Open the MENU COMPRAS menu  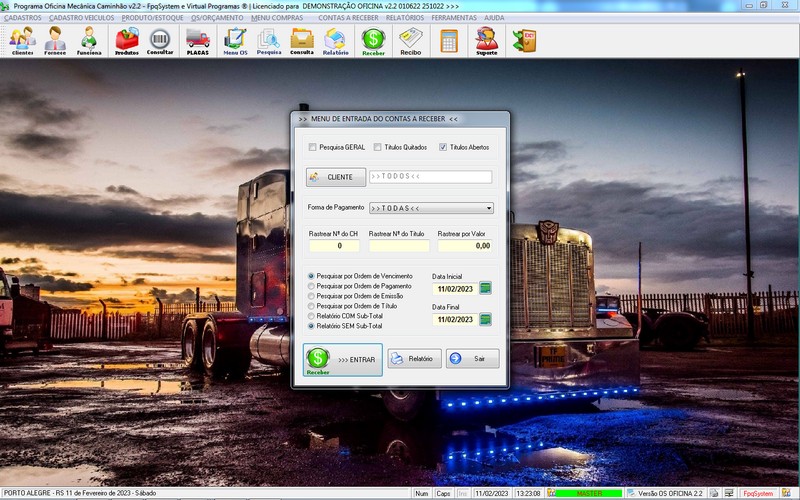[277, 18]
